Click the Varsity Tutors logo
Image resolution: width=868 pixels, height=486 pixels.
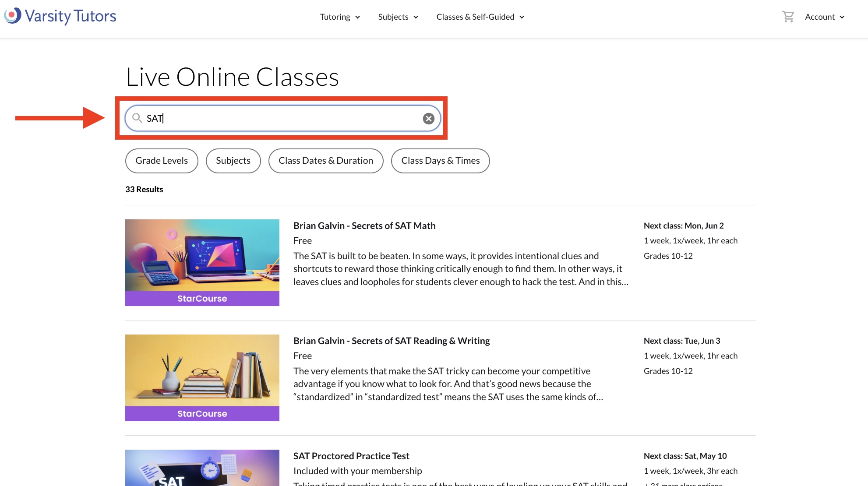click(x=60, y=16)
